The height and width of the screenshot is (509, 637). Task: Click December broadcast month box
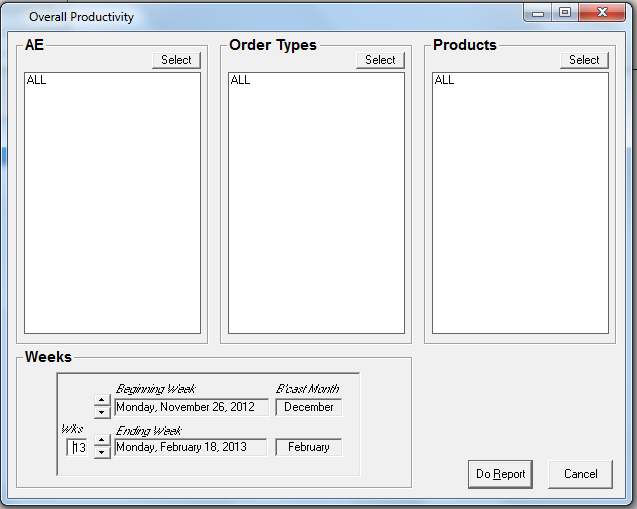pos(308,407)
